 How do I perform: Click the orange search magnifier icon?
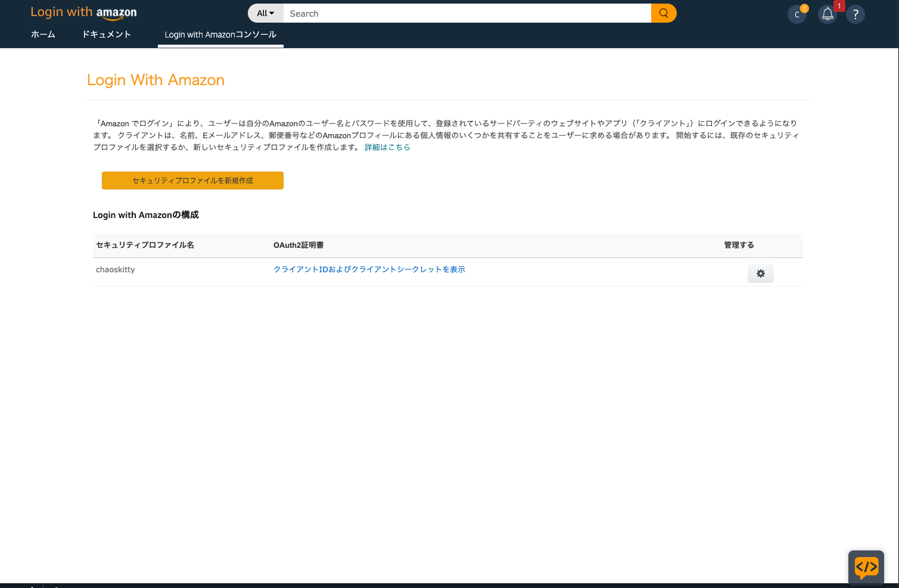point(663,13)
